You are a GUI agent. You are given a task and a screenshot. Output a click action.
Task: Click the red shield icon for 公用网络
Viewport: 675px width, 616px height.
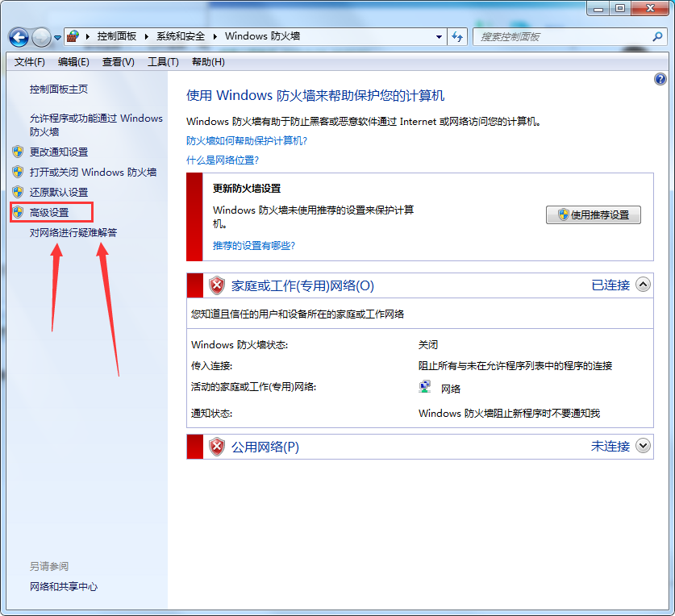tap(217, 447)
